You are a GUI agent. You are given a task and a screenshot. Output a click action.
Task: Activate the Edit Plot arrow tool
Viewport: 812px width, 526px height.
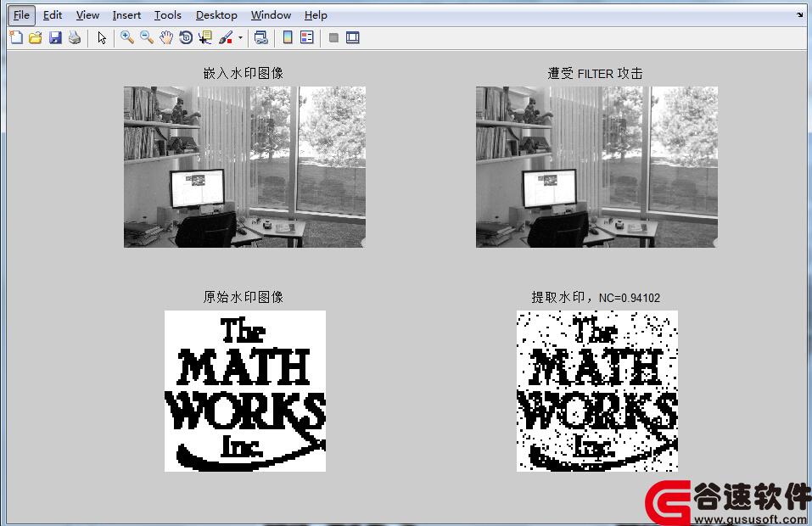pos(102,37)
